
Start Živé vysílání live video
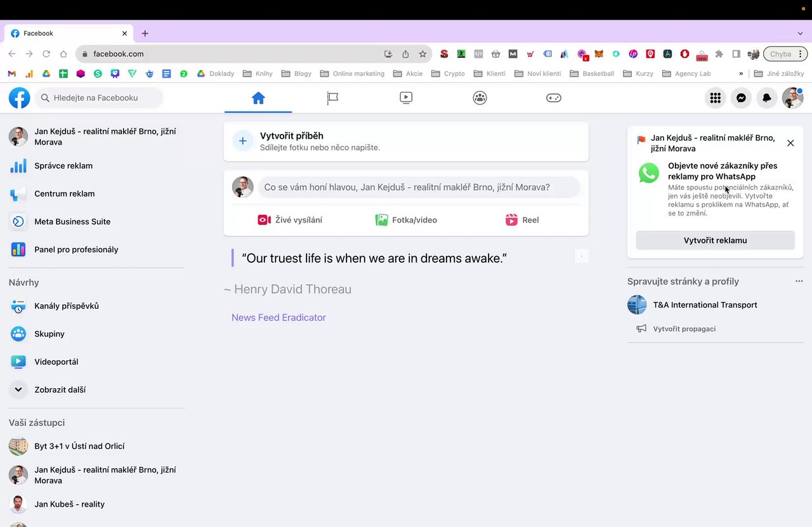coord(290,220)
